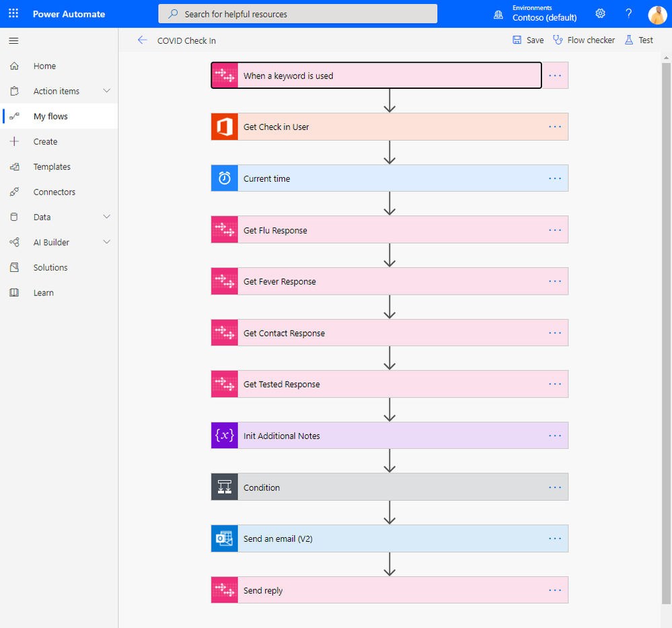Expand the Get Contact Response step
This screenshot has width=672, height=628.
tap(389, 333)
